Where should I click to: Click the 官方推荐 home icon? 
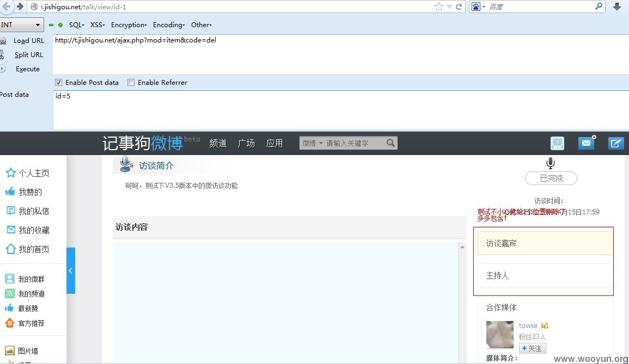(10, 323)
